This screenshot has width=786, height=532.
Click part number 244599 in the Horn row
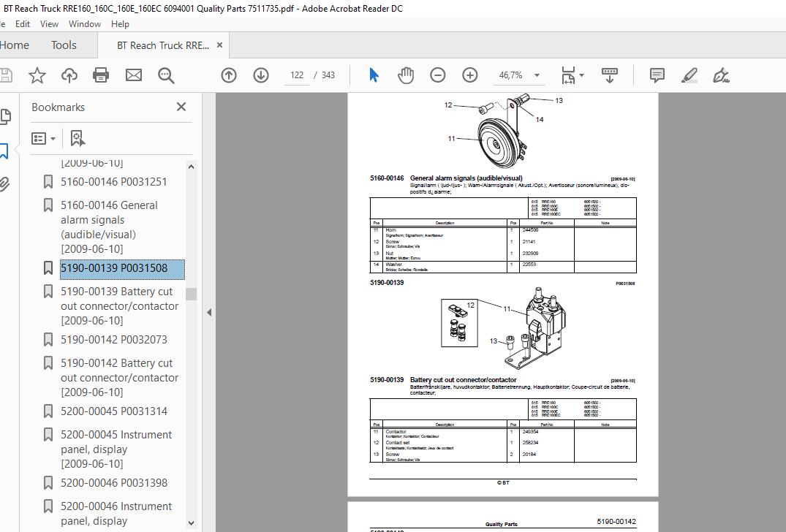[x=530, y=230]
